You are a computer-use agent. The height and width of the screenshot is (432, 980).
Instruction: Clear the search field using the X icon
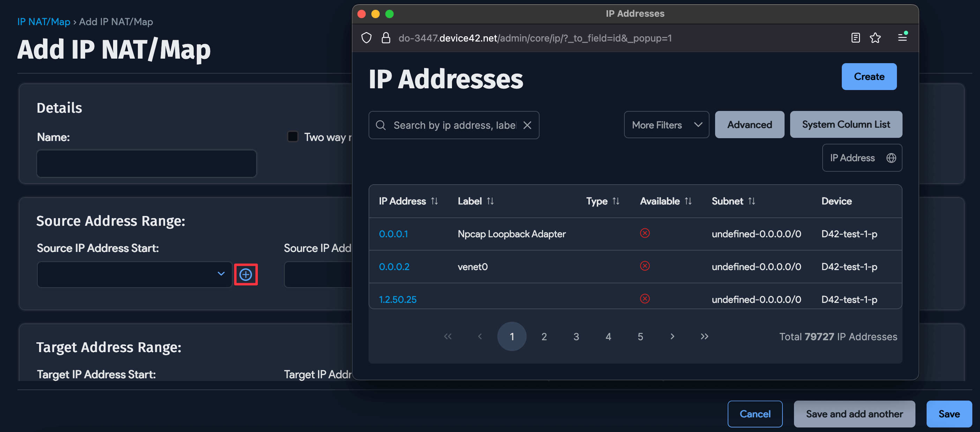click(x=528, y=125)
